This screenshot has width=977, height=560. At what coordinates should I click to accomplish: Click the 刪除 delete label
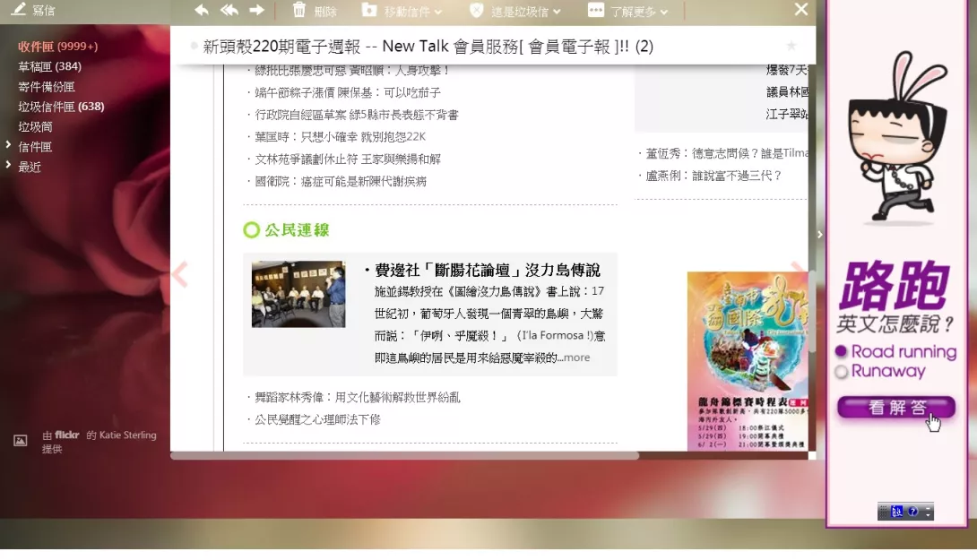(325, 12)
